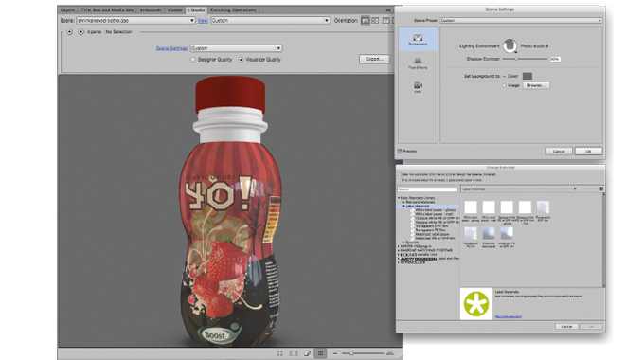Image resolution: width=644 pixels, height=360 pixels.
Task: Choose White label paper glossy thumbnail
Action: [x=471, y=207]
